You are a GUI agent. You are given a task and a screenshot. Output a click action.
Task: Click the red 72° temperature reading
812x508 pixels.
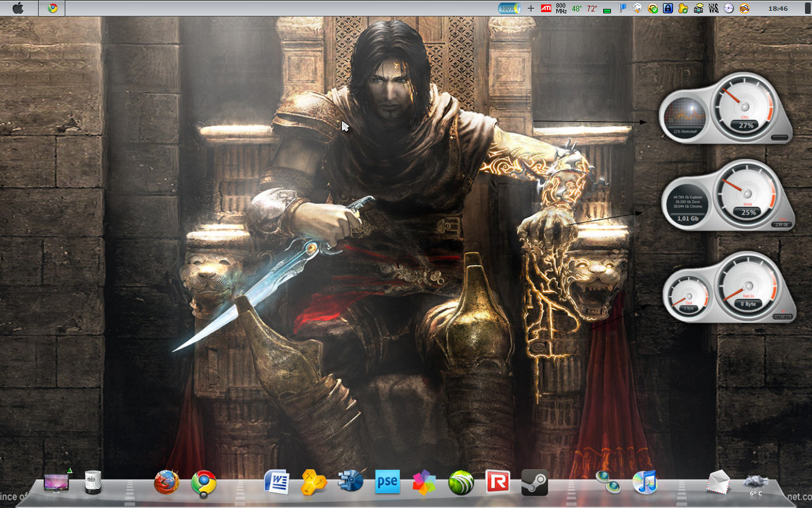pos(592,9)
